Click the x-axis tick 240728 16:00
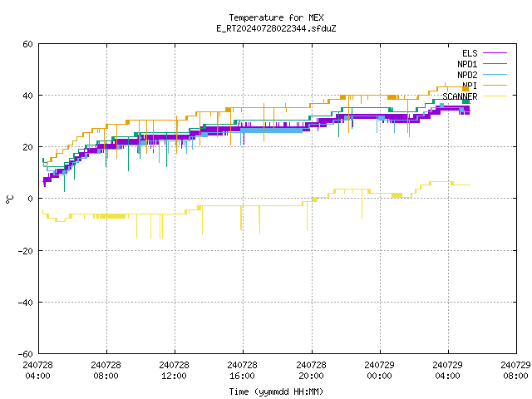Image resolution: width=532 pixels, height=399 pixels. pos(242,371)
